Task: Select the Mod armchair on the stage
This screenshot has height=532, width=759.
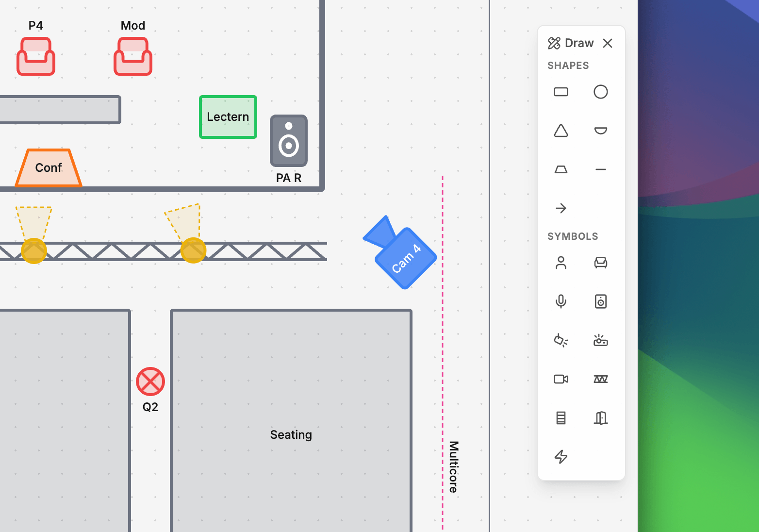Action: pyautogui.click(x=133, y=56)
